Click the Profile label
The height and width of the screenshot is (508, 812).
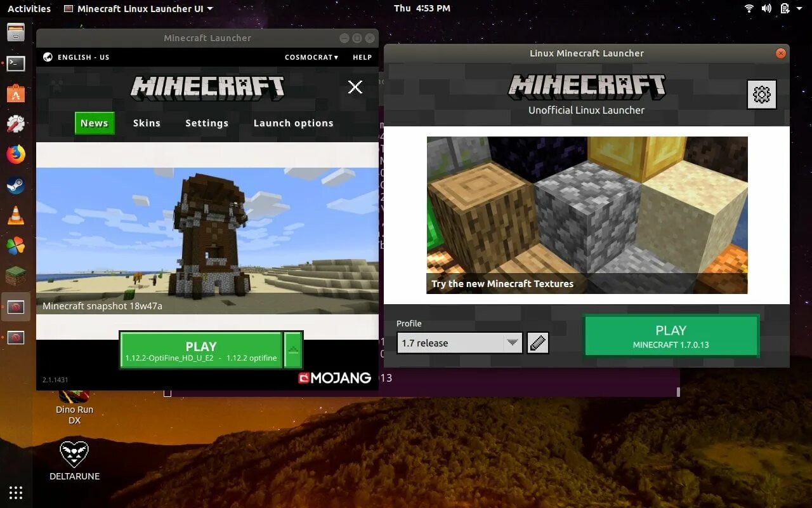point(409,323)
